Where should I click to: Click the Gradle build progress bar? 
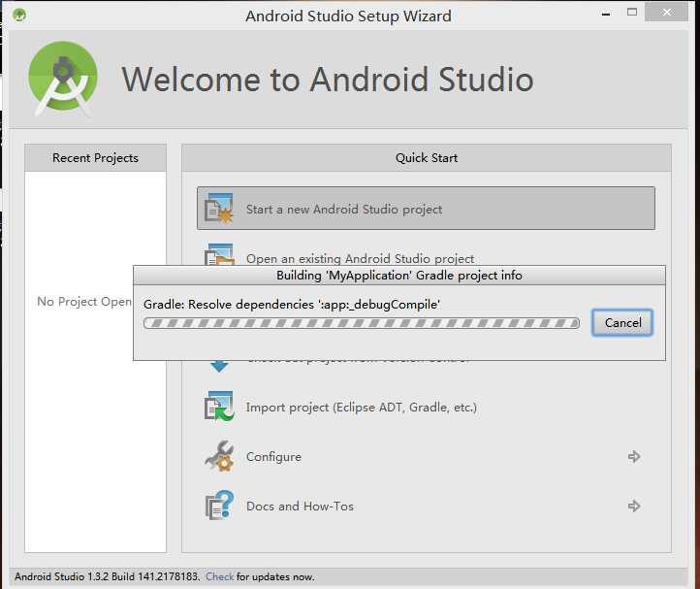[x=362, y=323]
